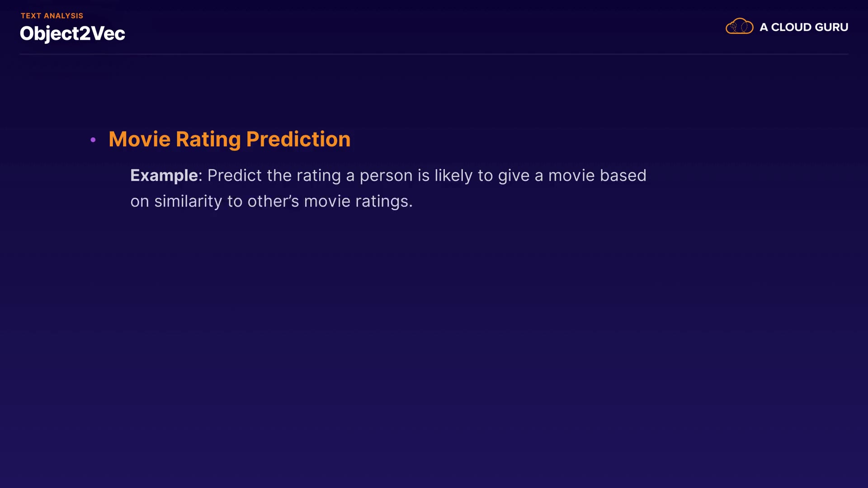Image resolution: width=868 pixels, height=488 pixels.
Task: Click the word similarity in the second line
Action: (x=188, y=201)
